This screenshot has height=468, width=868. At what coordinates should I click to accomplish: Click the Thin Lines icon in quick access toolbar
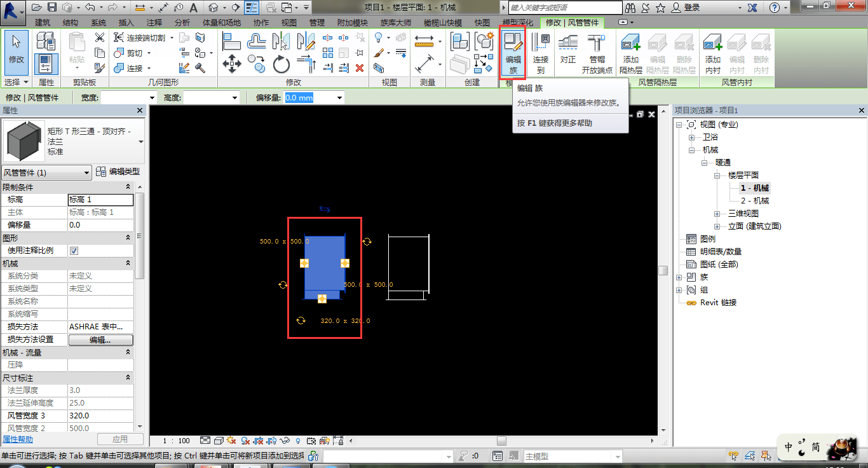[252, 8]
